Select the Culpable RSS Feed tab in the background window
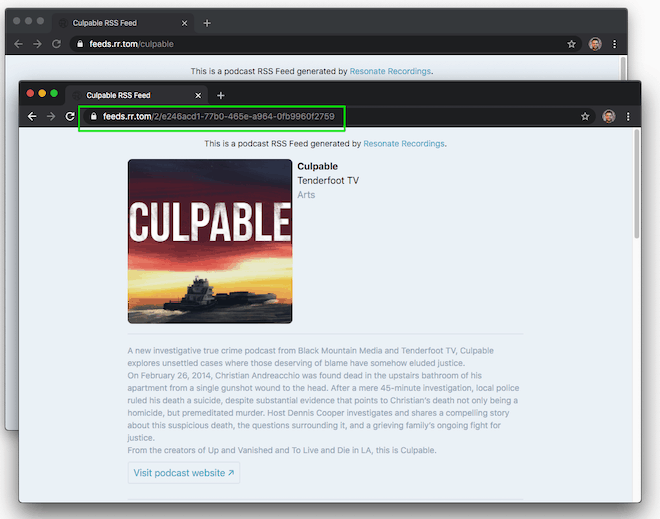 (122, 23)
